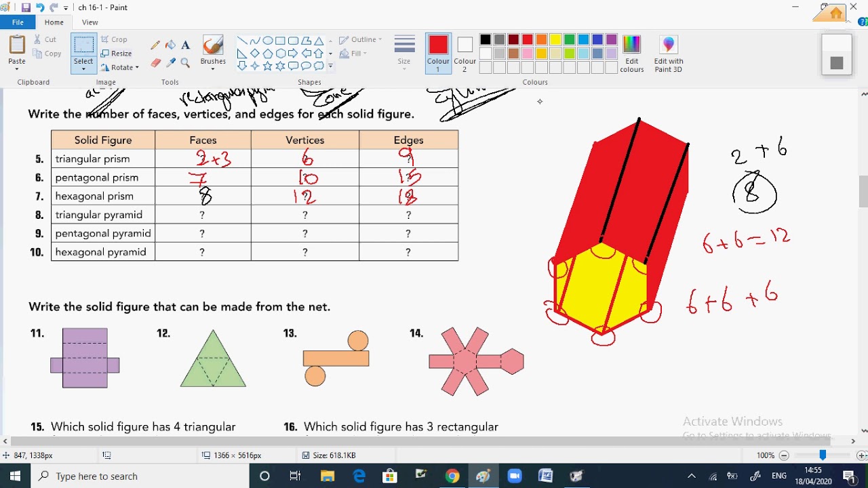
Task: Choose the Oval shape
Action: coord(268,41)
